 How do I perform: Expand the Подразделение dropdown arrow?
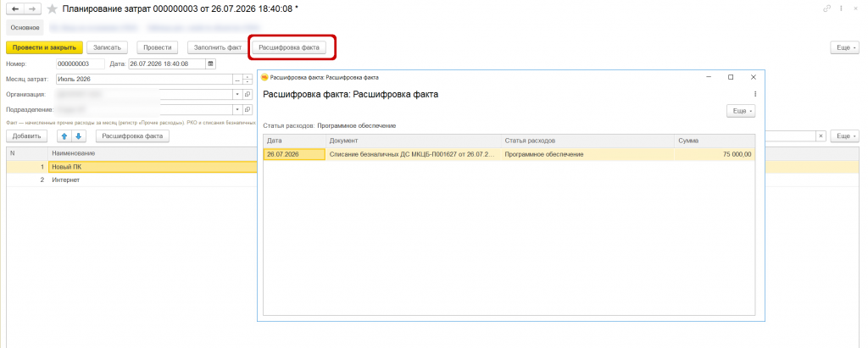click(x=238, y=109)
